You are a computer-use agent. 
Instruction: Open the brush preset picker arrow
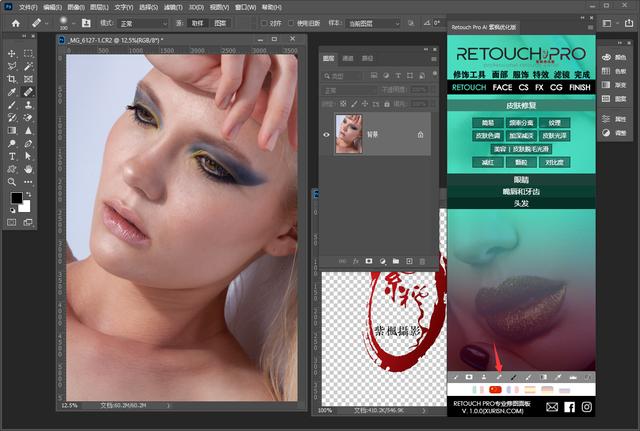click(73, 24)
